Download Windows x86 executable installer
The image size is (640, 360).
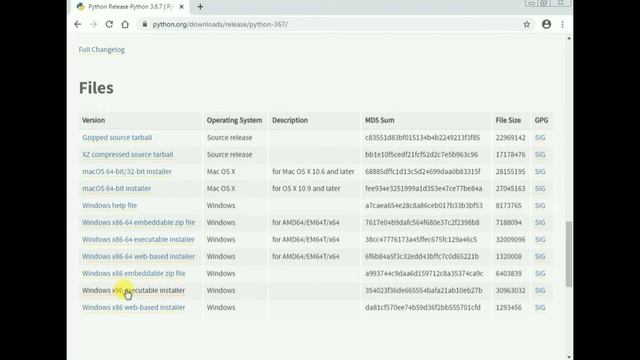coord(133,290)
